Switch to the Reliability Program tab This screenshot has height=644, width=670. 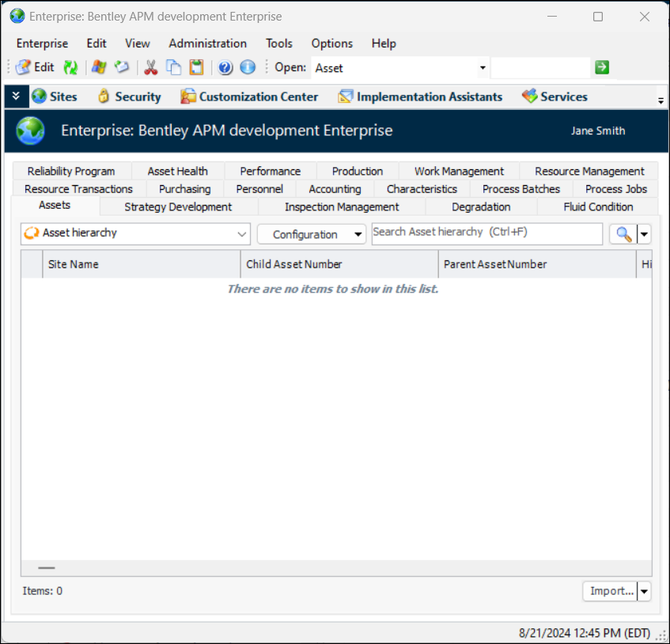71,172
